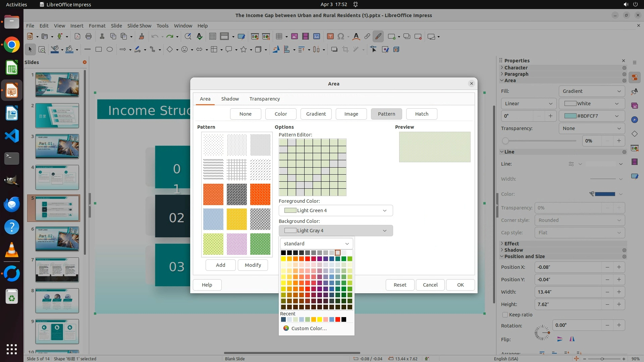Collapse the Position and Size section
This screenshot has height=362, width=644.
tap(524, 256)
